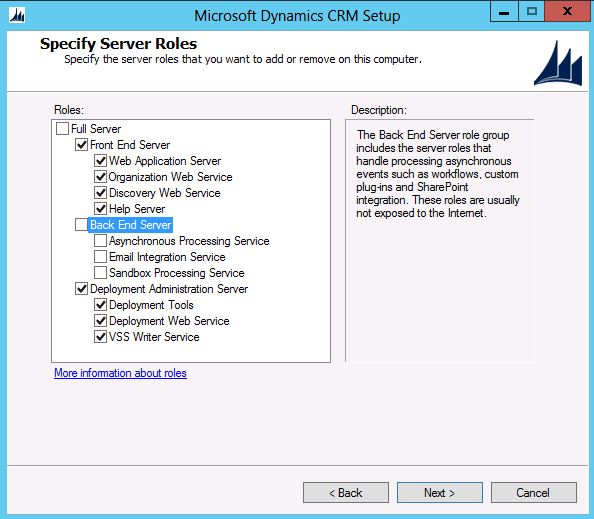
Task: Select the Deployment Administration Server label
Action: [169, 289]
